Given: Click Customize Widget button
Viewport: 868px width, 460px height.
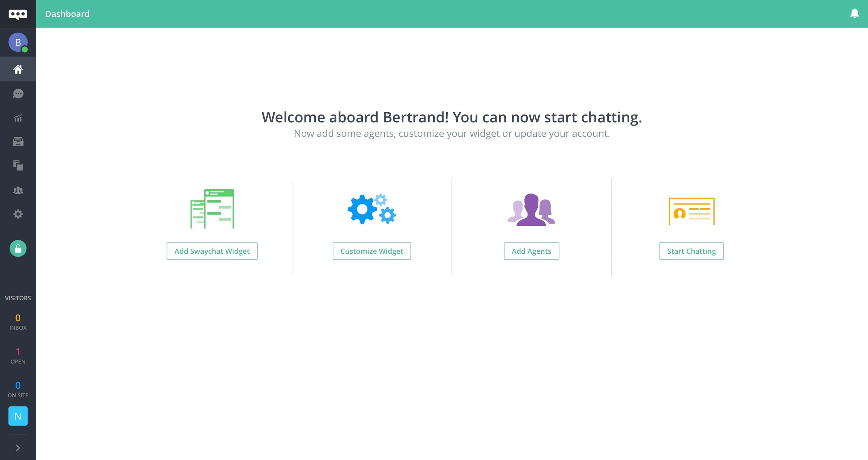Looking at the screenshot, I should [371, 251].
